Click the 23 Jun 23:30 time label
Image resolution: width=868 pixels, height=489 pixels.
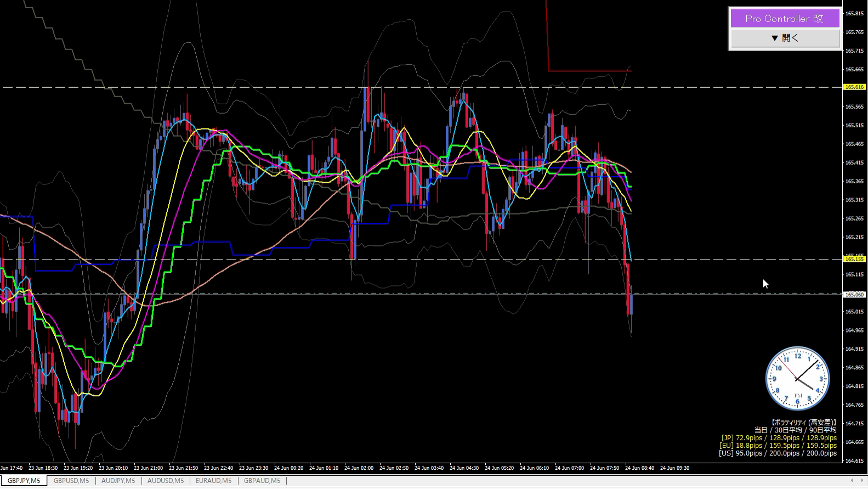(253, 468)
